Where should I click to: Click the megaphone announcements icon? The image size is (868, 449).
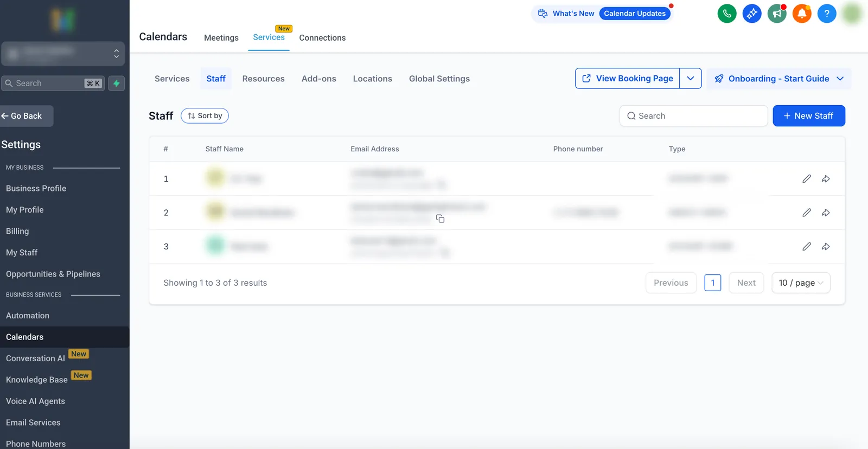[x=777, y=14]
